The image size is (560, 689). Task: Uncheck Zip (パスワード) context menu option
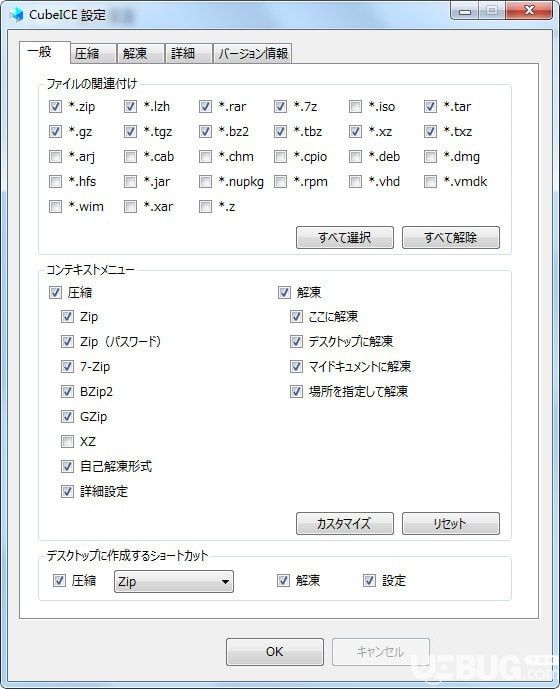click(67, 341)
